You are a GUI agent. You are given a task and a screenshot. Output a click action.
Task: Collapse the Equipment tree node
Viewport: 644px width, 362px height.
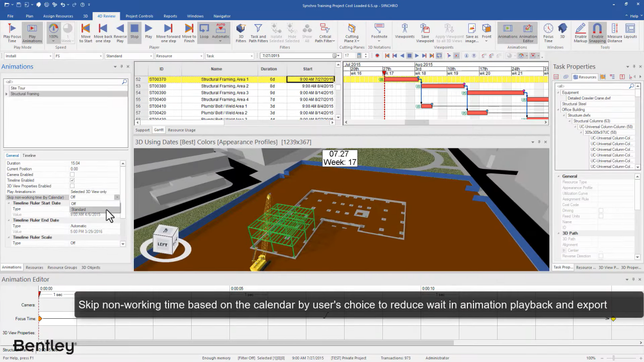click(x=559, y=93)
